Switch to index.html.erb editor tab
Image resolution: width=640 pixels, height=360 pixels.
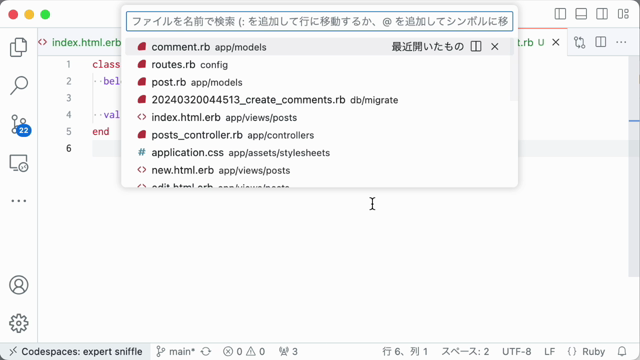click(80, 42)
